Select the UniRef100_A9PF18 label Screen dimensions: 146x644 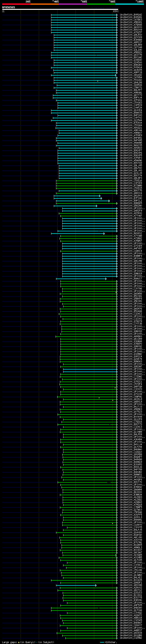pos(131,72)
